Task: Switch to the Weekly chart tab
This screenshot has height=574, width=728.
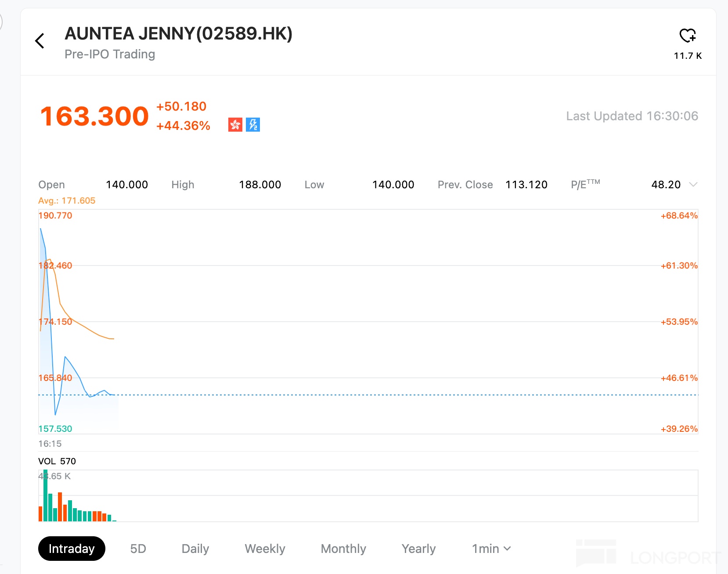Action: 265,549
